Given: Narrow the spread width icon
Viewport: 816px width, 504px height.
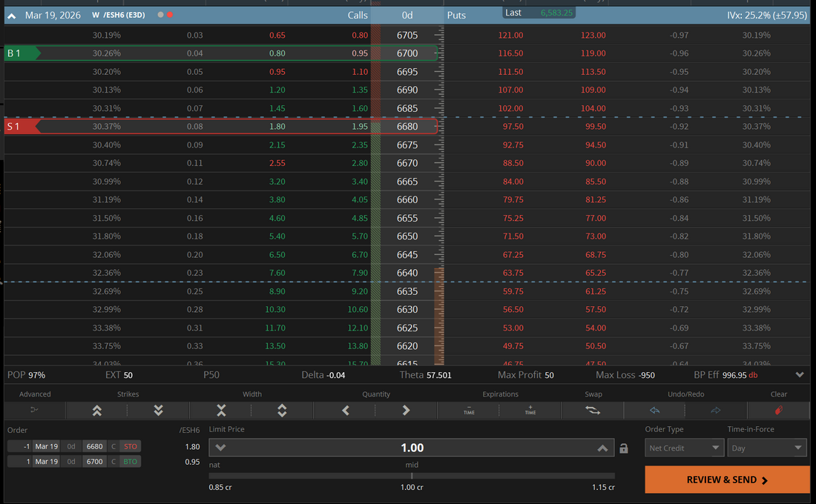Looking at the screenshot, I should (221, 410).
